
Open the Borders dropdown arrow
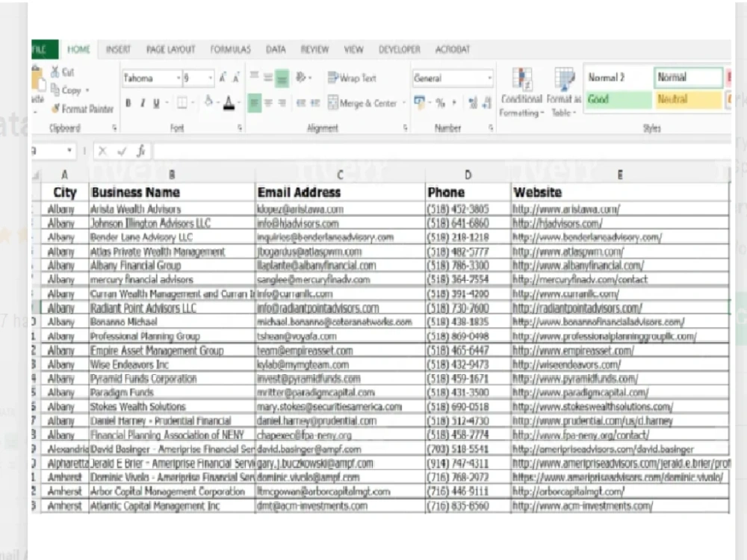click(x=193, y=103)
